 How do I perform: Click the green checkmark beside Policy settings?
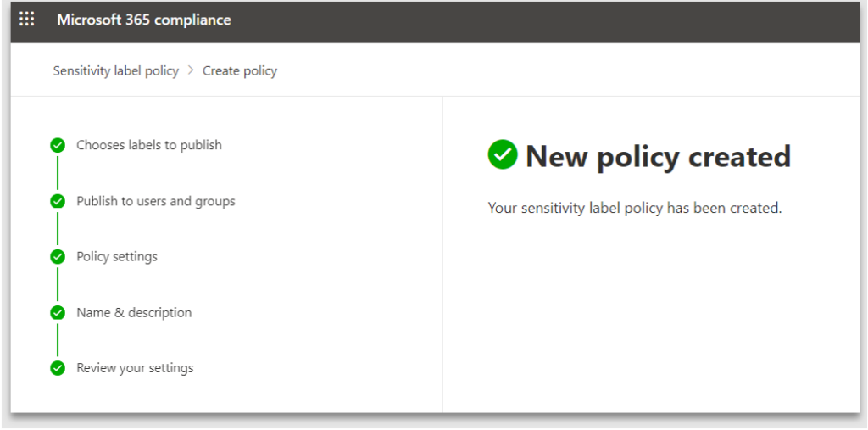pyautogui.click(x=58, y=256)
